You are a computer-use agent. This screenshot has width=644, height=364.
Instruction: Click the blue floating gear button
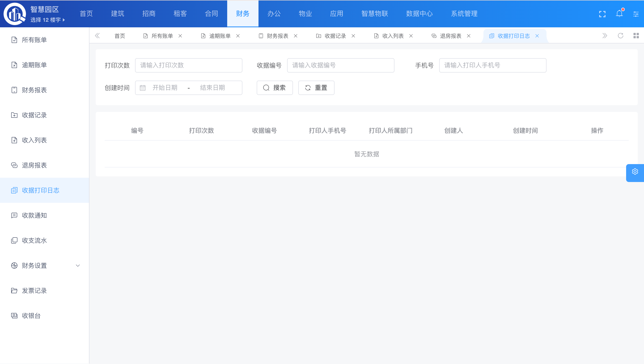pyautogui.click(x=635, y=172)
